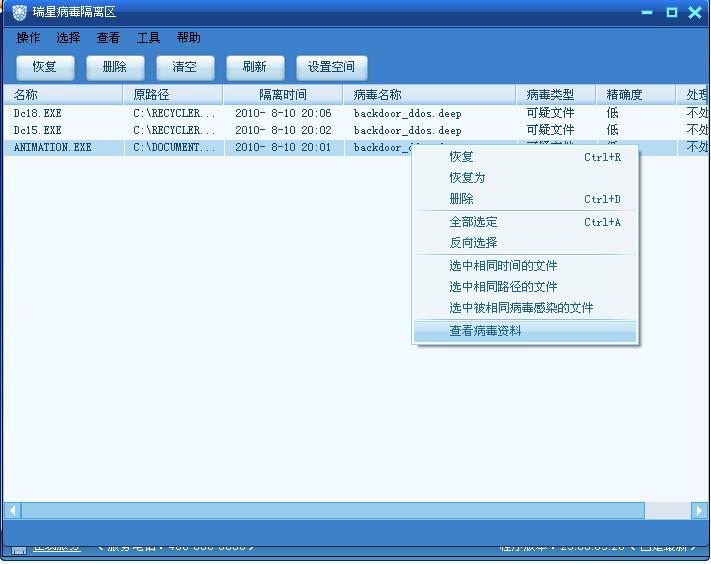Choose 选中被相同病毒感染的文件 menu entry
Image resolution: width=711 pixels, height=564 pixels.
point(525,308)
